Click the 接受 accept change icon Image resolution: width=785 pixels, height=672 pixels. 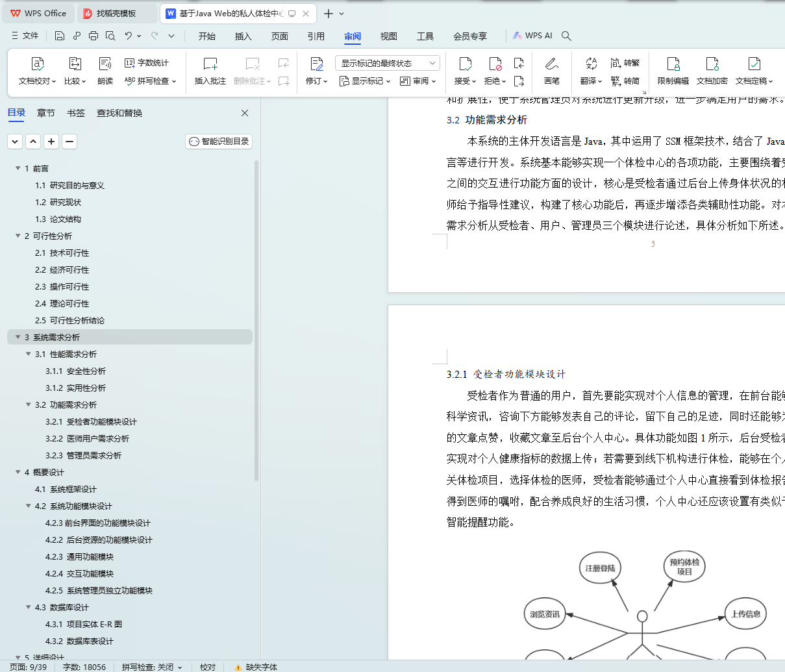(465, 64)
